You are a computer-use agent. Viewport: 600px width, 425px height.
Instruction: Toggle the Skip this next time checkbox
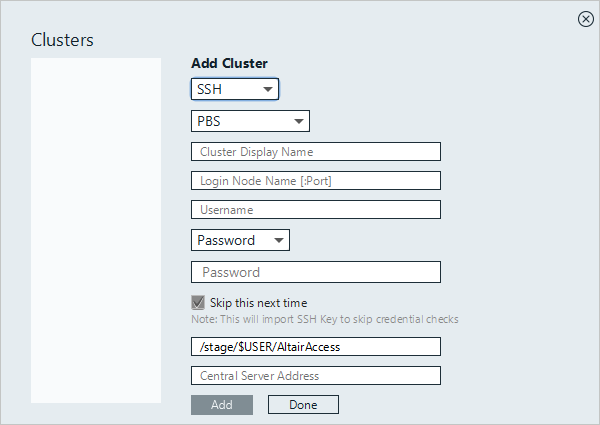click(x=198, y=302)
